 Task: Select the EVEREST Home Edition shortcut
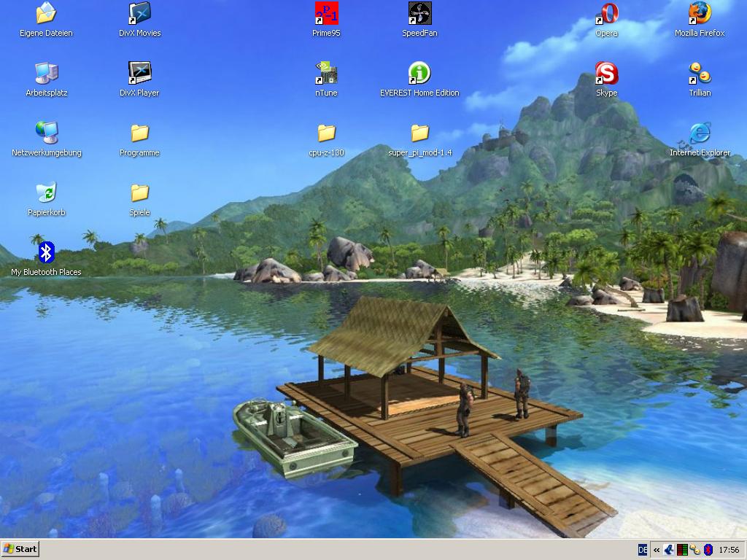click(419, 73)
